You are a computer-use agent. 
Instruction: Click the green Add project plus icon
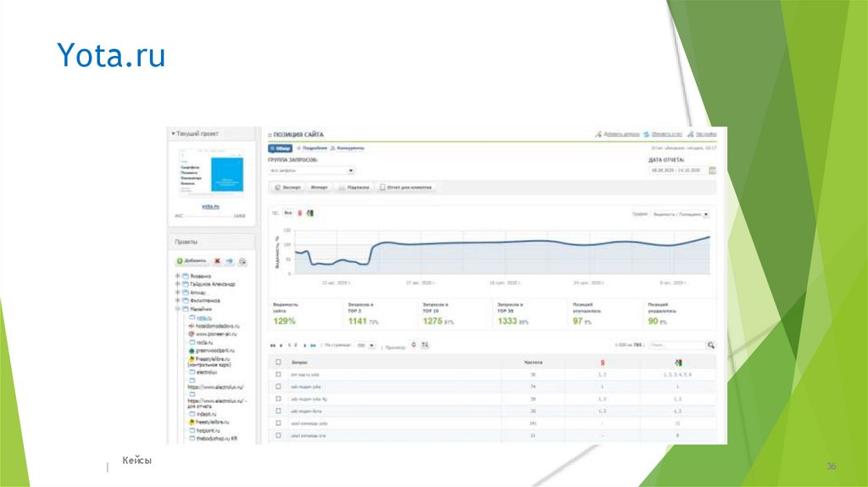click(180, 261)
